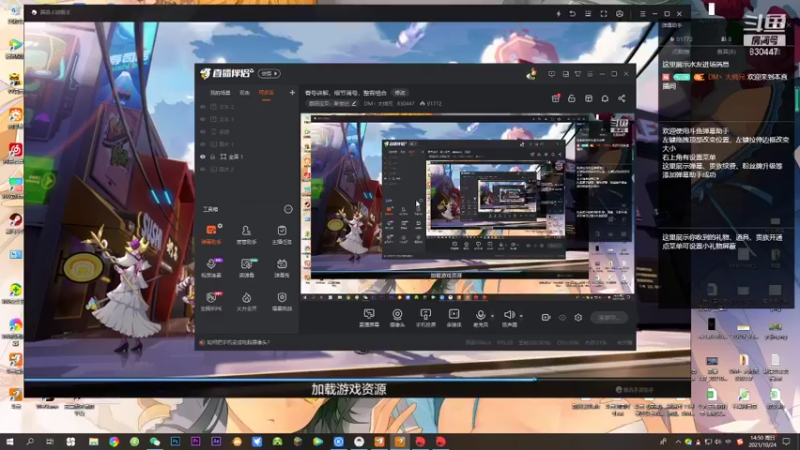Click the 麦克风 microphone icon
Viewport: 800px width, 450px height.
(x=480, y=315)
